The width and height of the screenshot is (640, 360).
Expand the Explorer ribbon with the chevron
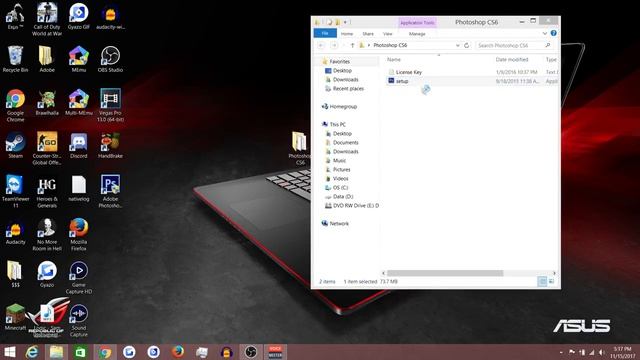coord(544,33)
